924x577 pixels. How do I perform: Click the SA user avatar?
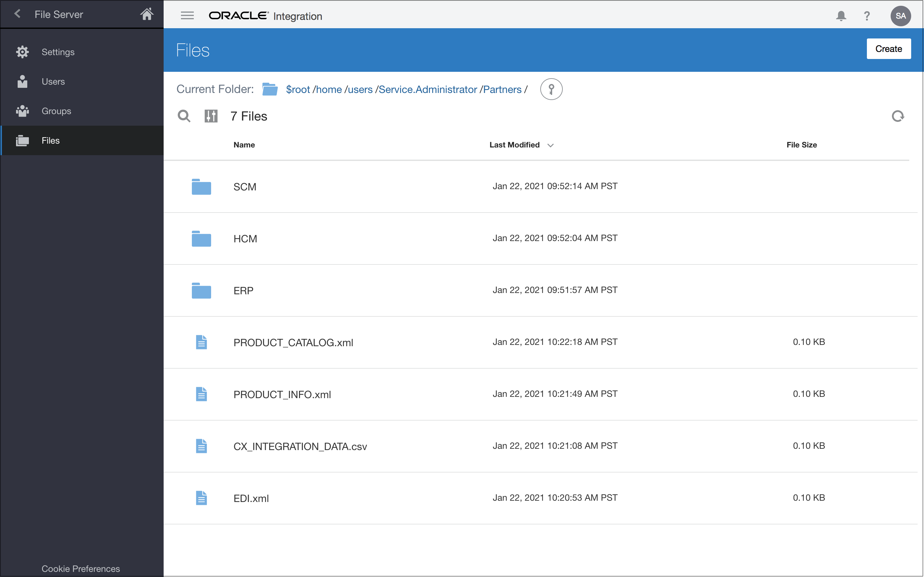point(900,16)
